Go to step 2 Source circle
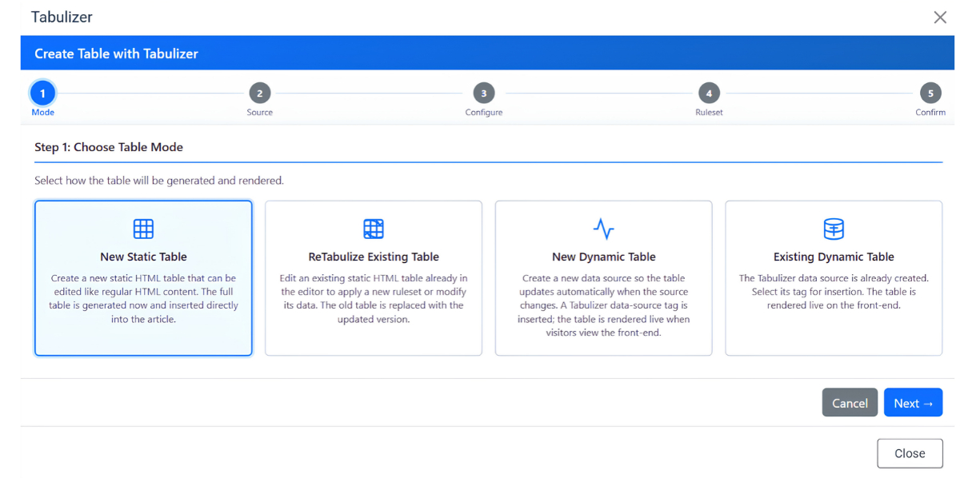Image resolution: width=980 pixels, height=478 pixels. pyautogui.click(x=259, y=94)
